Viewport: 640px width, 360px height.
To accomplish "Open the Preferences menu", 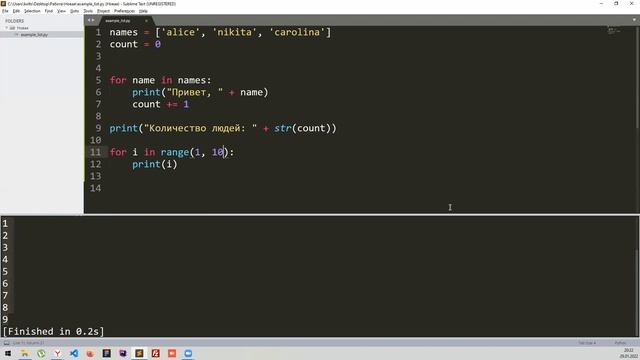I will 124,11.
